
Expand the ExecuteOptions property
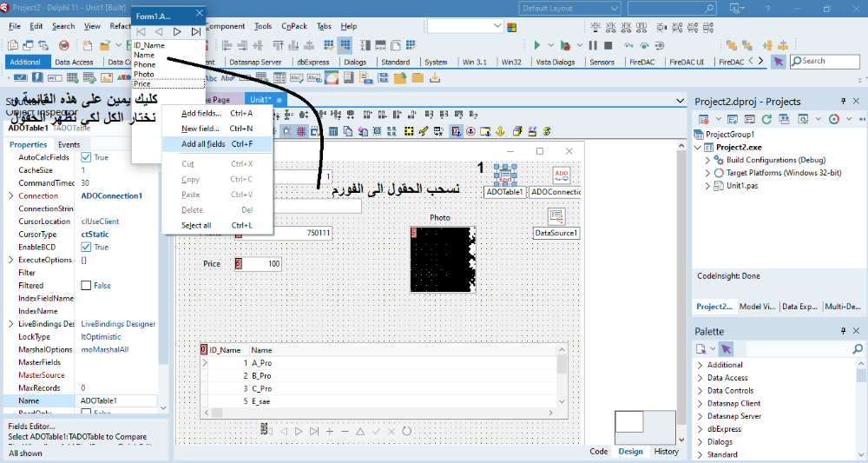pos(11,260)
